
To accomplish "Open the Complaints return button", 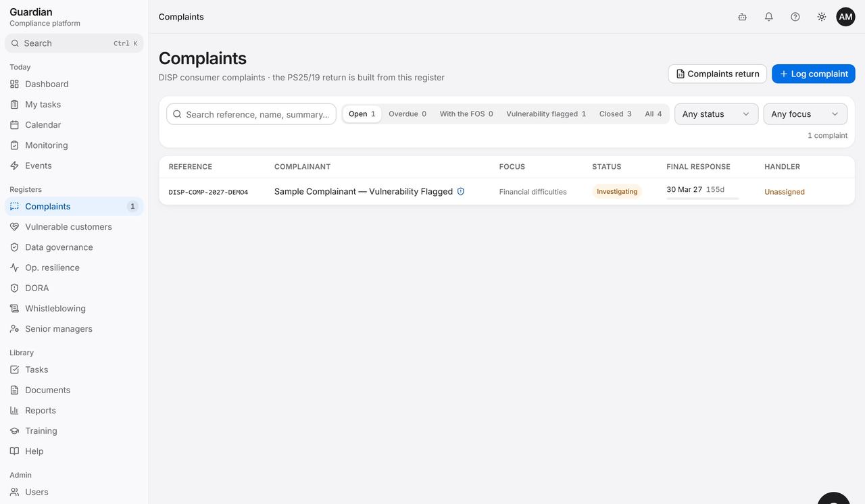I will (x=718, y=74).
